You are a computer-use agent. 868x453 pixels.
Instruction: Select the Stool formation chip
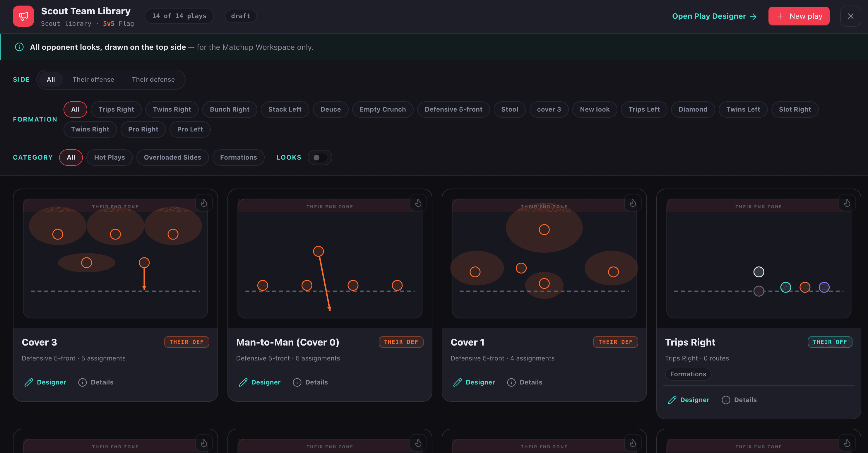coord(510,110)
